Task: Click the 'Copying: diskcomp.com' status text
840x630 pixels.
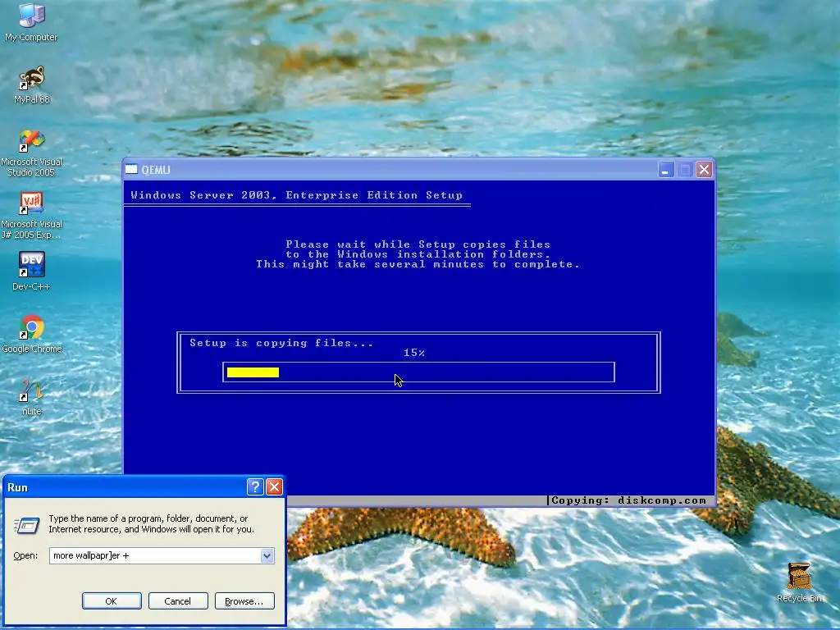Action: click(x=628, y=500)
